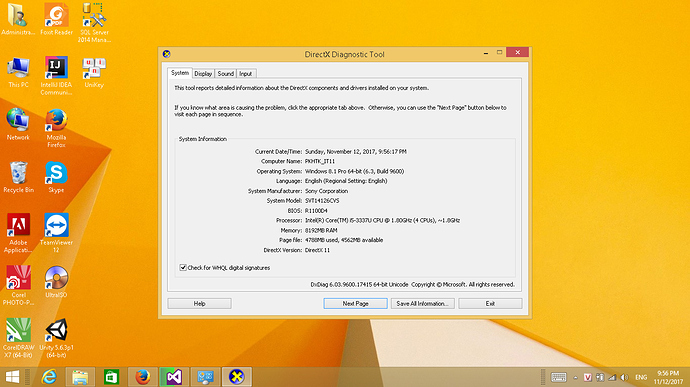Select the UltraISO desktop icon
Screen dimensions: 690x387
click(56, 282)
